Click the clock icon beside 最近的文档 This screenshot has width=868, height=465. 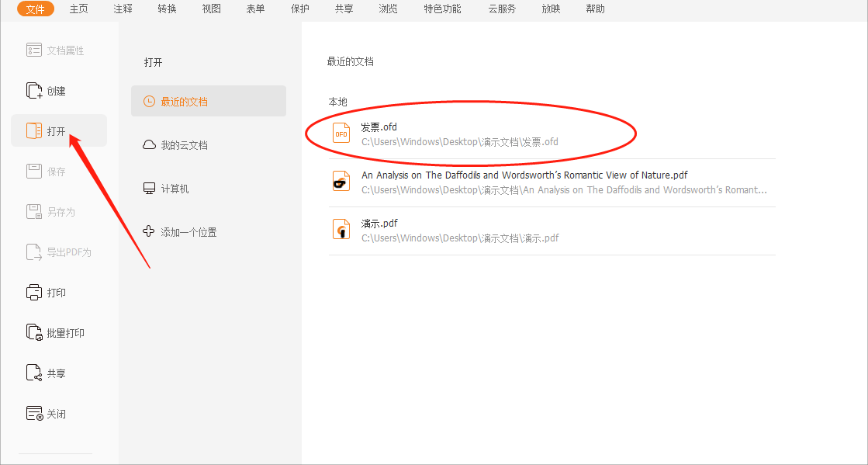148,100
